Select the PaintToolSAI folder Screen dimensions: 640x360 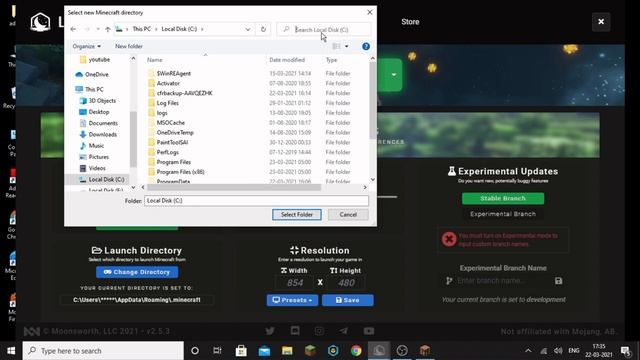172,142
